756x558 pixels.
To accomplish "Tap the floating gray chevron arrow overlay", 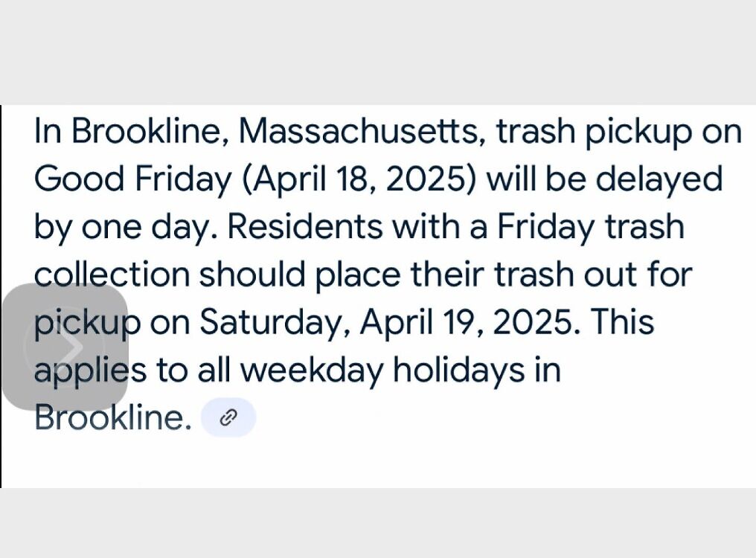I will pyautogui.click(x=65, y=347).
